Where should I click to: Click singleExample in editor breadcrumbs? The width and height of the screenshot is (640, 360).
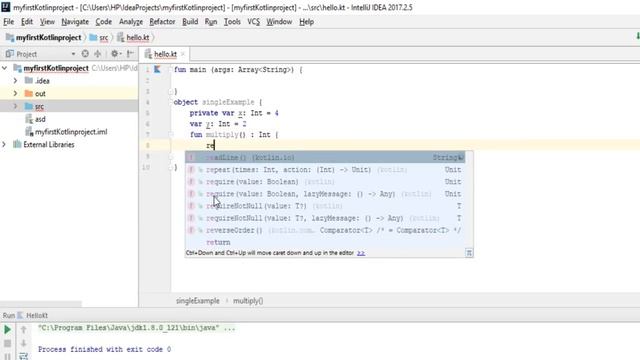point(198,301)
